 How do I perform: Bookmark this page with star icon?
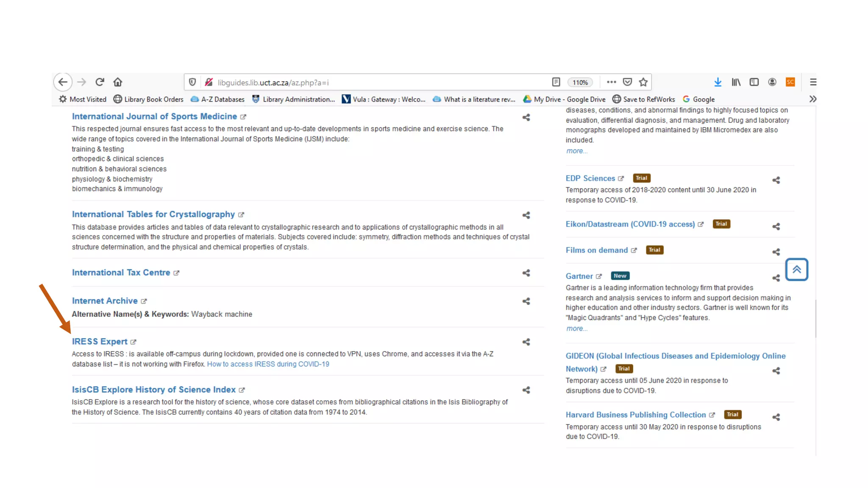(x=643, y=82)
